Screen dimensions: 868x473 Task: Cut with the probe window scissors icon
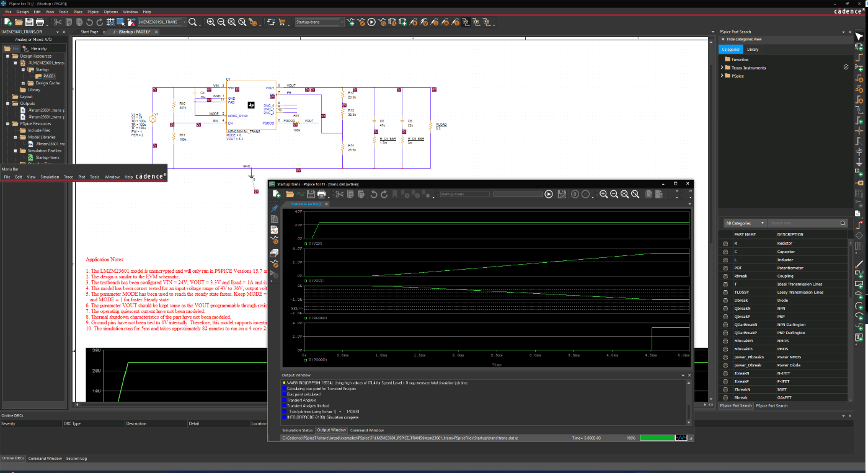tap(340, 194)
